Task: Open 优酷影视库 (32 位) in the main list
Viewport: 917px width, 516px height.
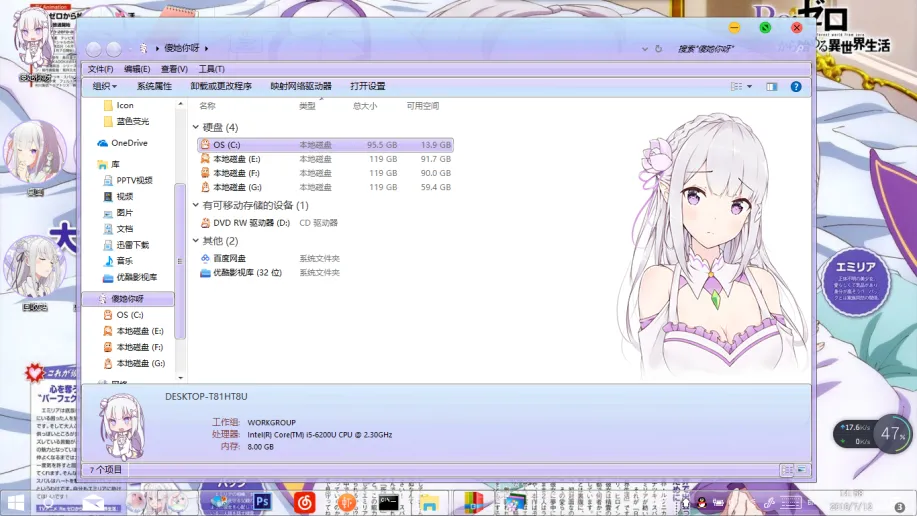Action: coord(246,273)
